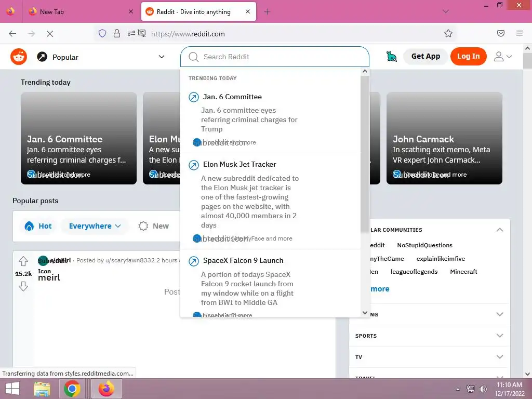532x399 pixels.
Task: Open the NoStupidQuestions community link
Action: [x=424, y=245]
